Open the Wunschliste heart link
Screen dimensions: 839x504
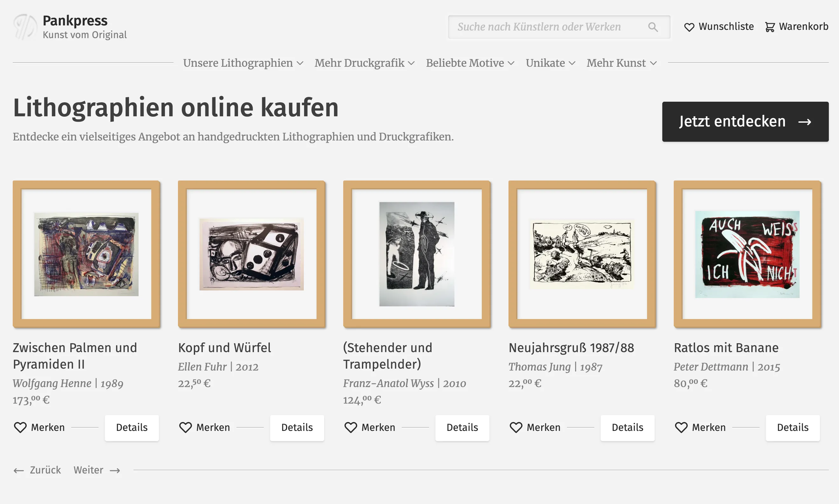(719, 26)
